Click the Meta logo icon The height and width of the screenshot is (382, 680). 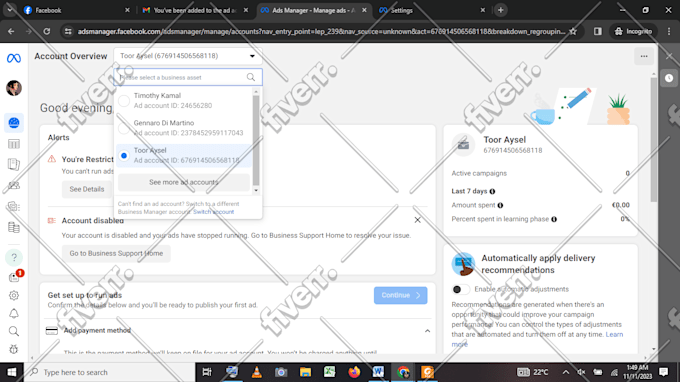pyautogui.click(x=14, y=58)
